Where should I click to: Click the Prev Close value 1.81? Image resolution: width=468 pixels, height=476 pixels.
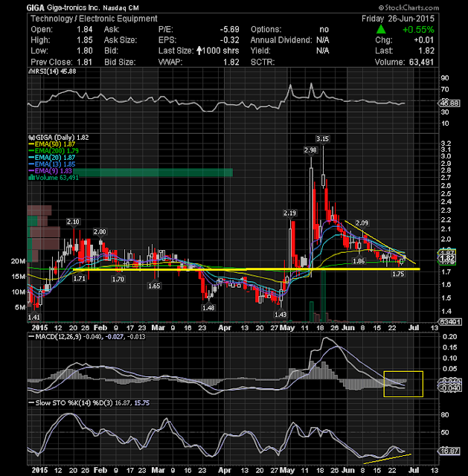pos(84,62)
